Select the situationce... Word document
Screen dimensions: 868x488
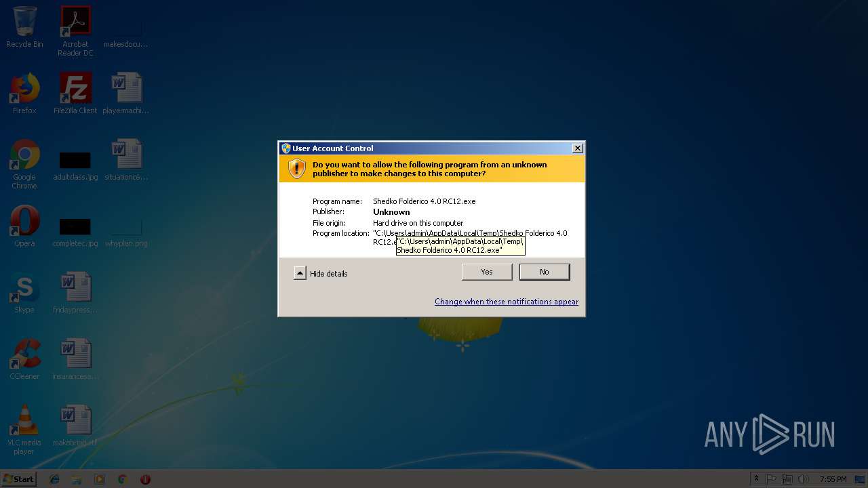coord(126,160)
